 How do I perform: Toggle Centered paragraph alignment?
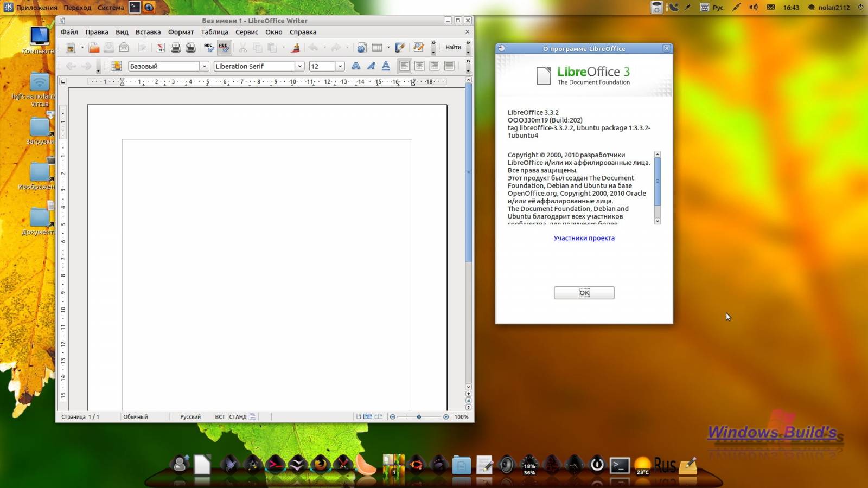tap(419, 66)
